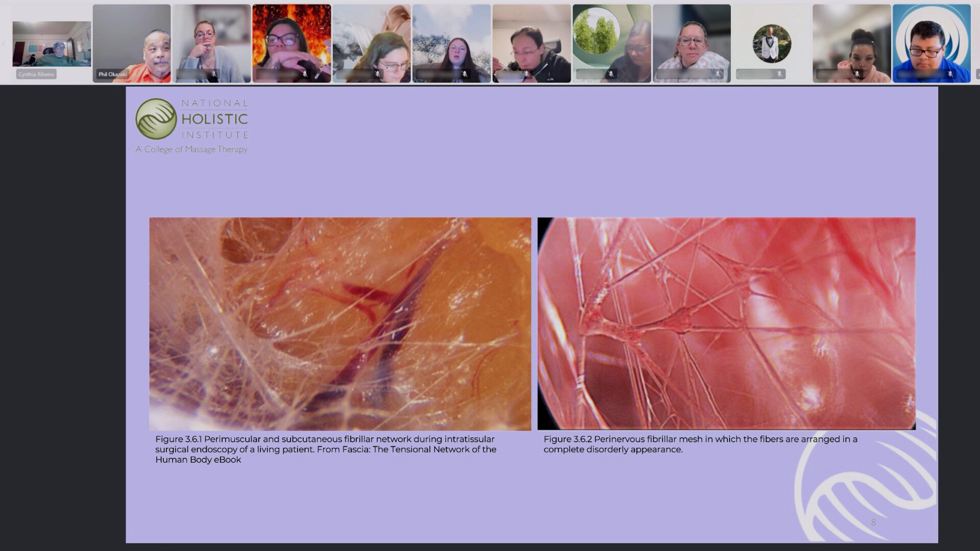Click muted mic icon on blue swirl background tile
The height and width of the screenshot is (551, 980).
[950, 74]
